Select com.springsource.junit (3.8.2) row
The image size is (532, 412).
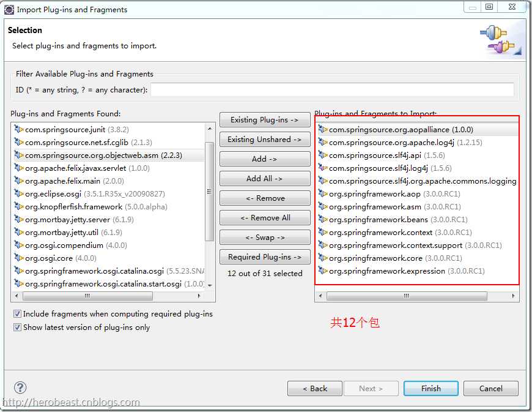(109, 129)
